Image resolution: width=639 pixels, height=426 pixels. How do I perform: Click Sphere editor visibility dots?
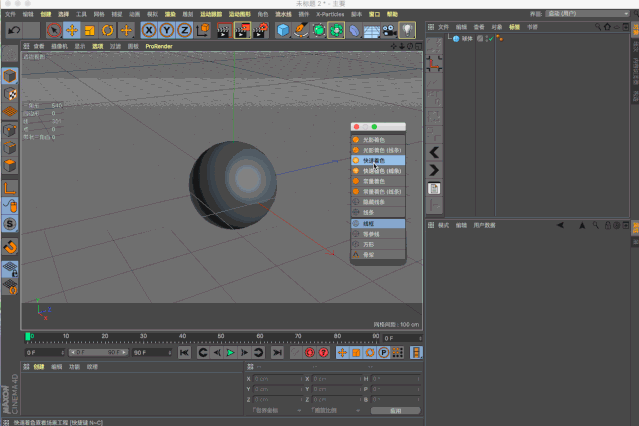tap(487, 39)
